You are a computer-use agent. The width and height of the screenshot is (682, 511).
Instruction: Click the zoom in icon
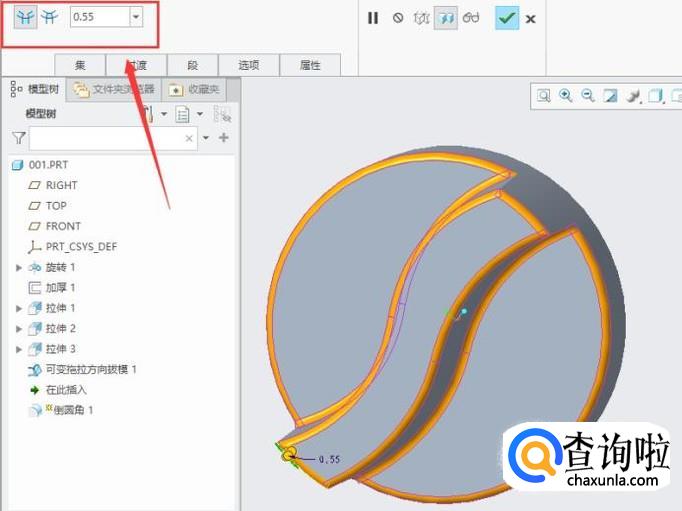coord(565,95)
